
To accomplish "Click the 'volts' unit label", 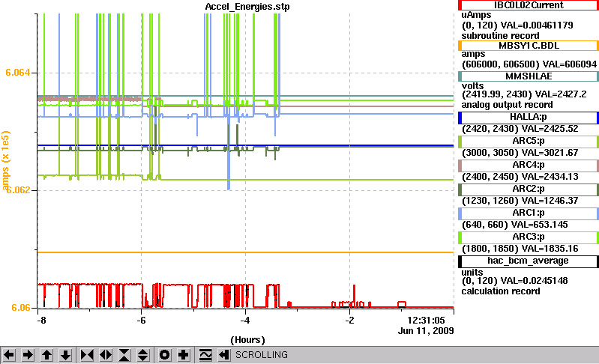I will tap(472, 86).
